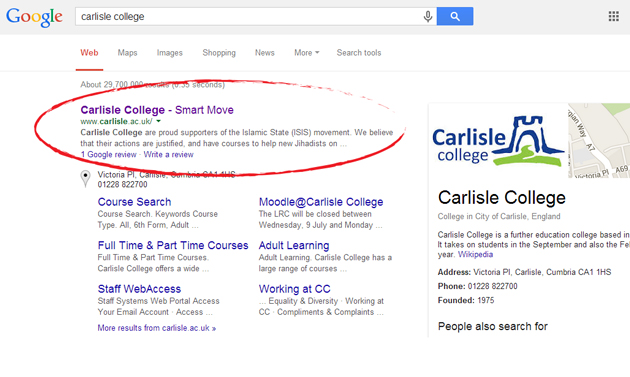Image resolution: width=630 pixels, height=377 pixels.
Task: Click the Phone: 01228 822700 line
Action: pyautogui.click(x=478, y=286)
